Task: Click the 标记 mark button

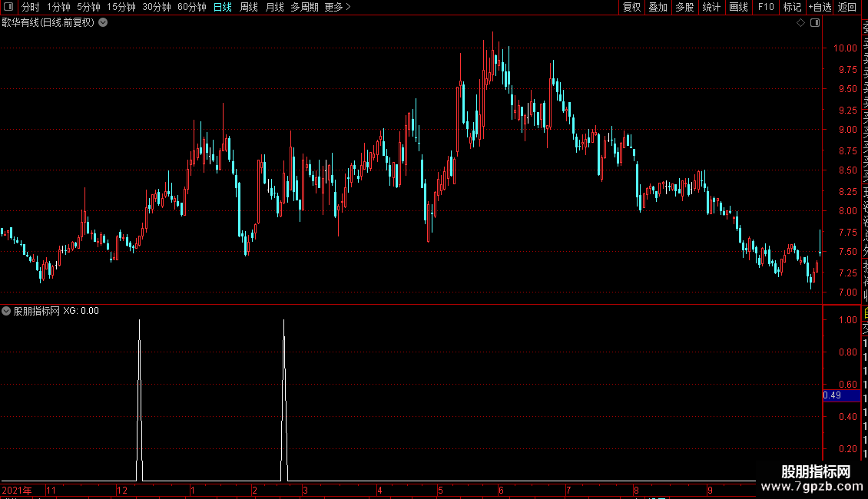Action: click(x=792, y=7)
